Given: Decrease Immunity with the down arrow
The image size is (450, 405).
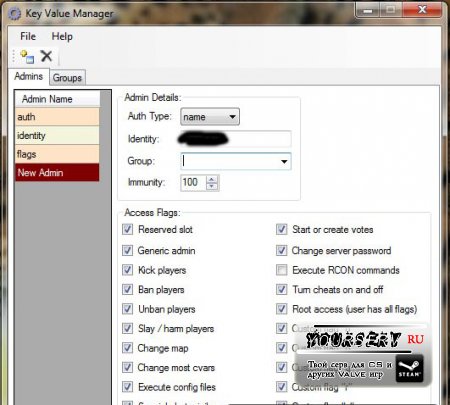Looking at the screenshot, I should (x=212, y=186).
